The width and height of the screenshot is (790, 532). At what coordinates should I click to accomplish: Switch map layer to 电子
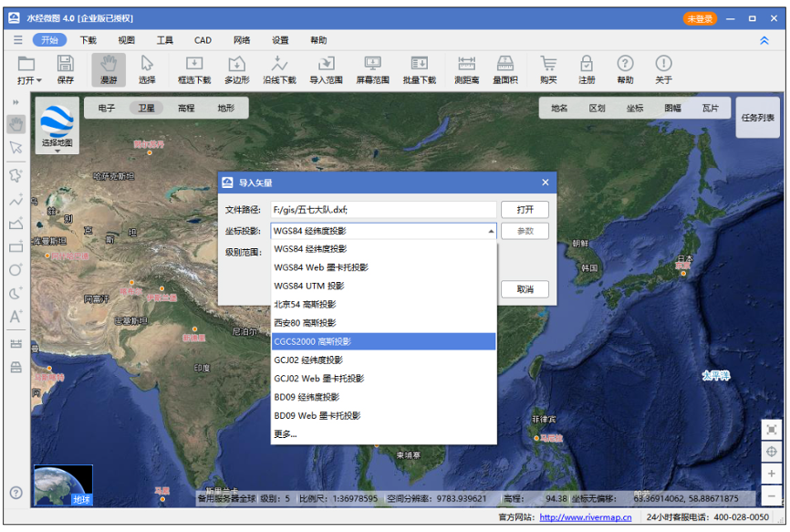(x=107, y=108)
